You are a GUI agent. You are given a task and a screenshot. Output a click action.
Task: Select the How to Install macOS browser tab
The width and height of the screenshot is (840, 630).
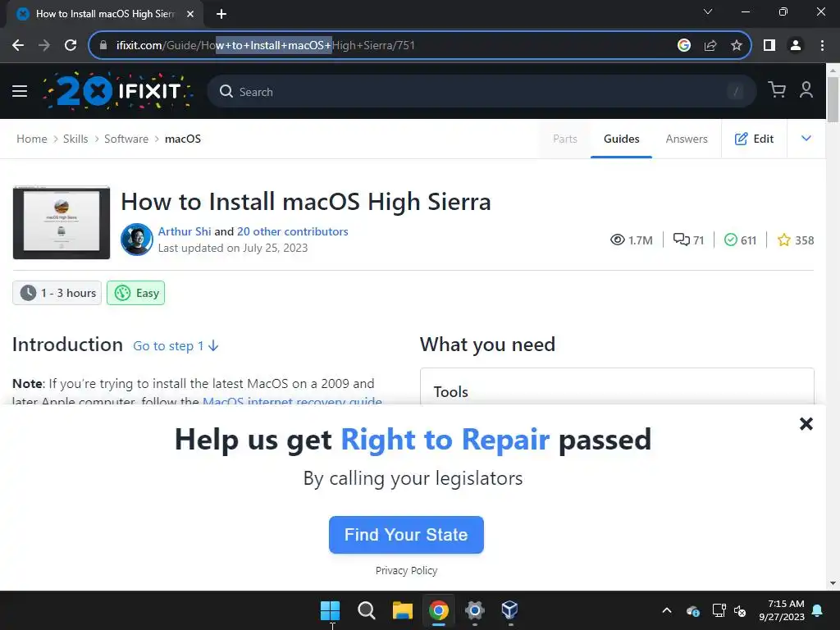(104, 14)
